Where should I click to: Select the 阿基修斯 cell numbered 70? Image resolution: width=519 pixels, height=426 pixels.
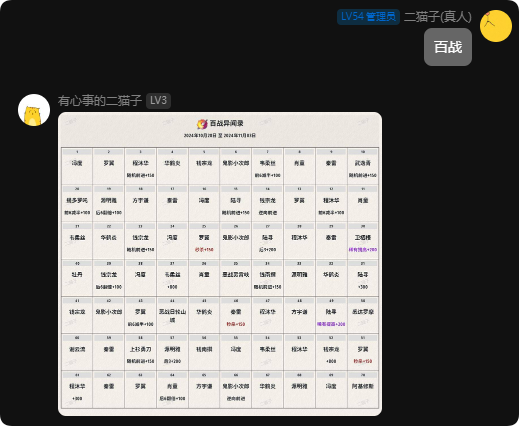click(363, 389)
